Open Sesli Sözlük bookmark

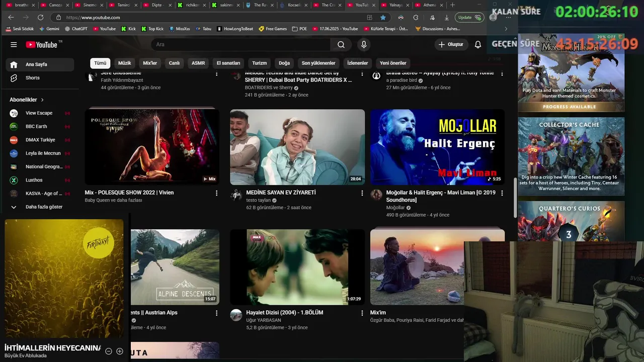point(20,29)
